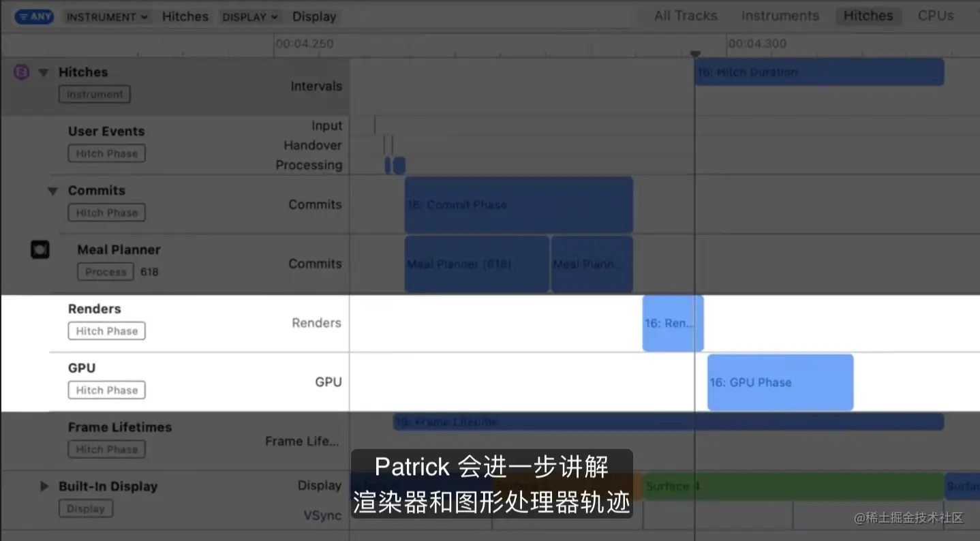Select the User Events track title

pyautogui.click(x=106, y=132)
